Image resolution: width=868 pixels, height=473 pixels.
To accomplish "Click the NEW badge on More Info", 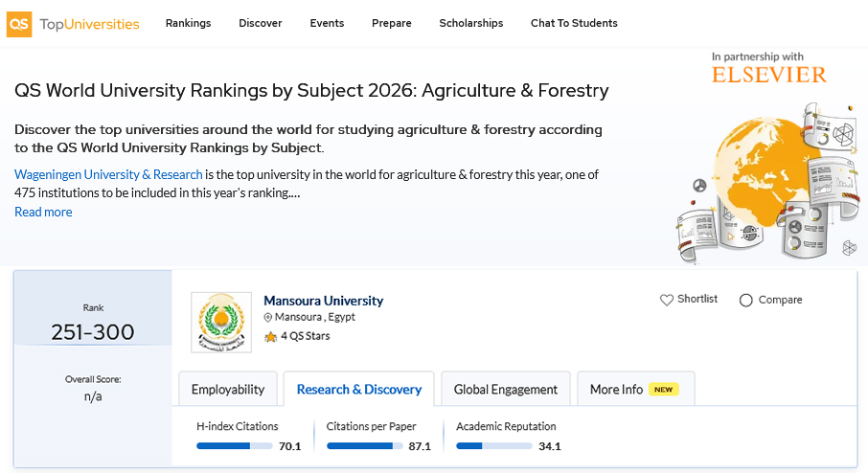I will tap(663, 390).
